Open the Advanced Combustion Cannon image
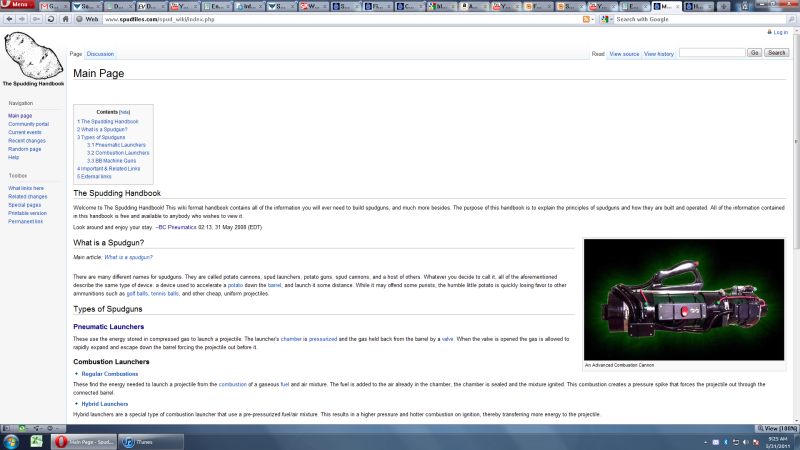This screenshot has width=800, height=450. click(x=684, y=299)
